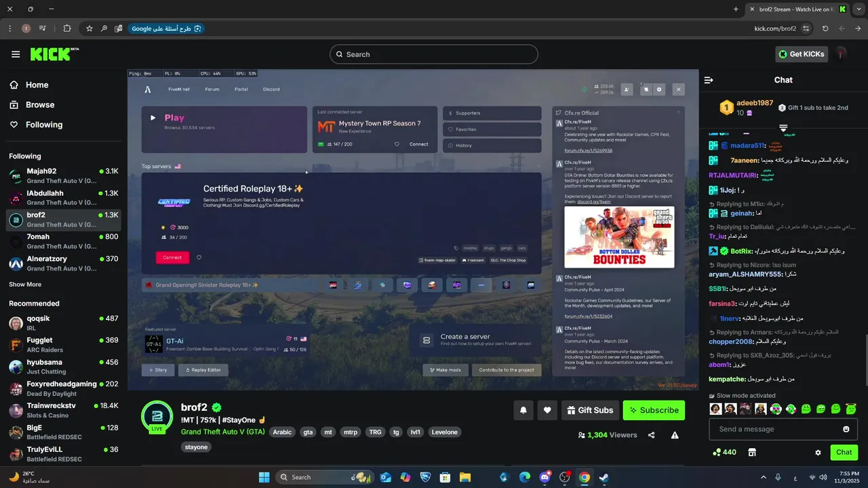Open Discord from the taskbar
This screenshot has height=488, width=868.
tap(545, 477)
